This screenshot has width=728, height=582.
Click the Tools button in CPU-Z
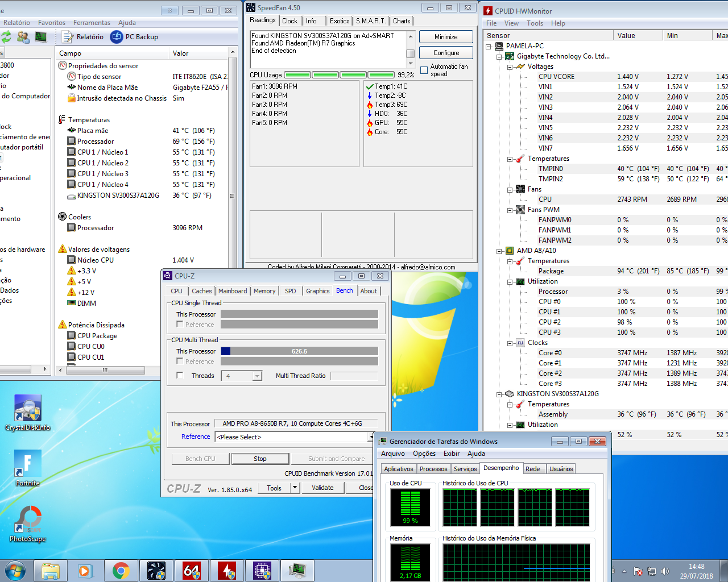[x=274, y=488]
